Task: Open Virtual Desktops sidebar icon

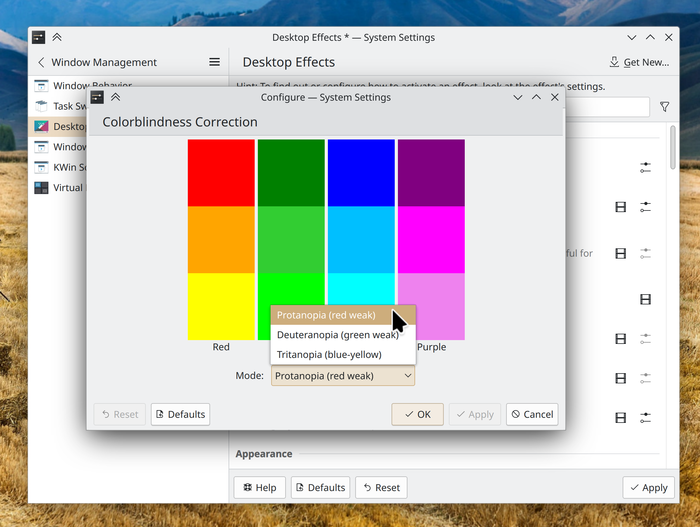Action: point(41,187)
